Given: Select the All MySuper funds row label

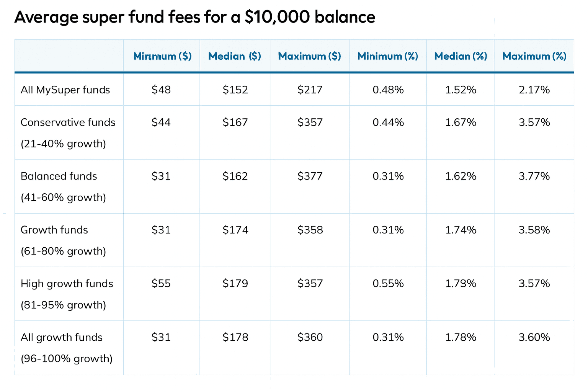Looking at the screenshot, I should [65, 90].
